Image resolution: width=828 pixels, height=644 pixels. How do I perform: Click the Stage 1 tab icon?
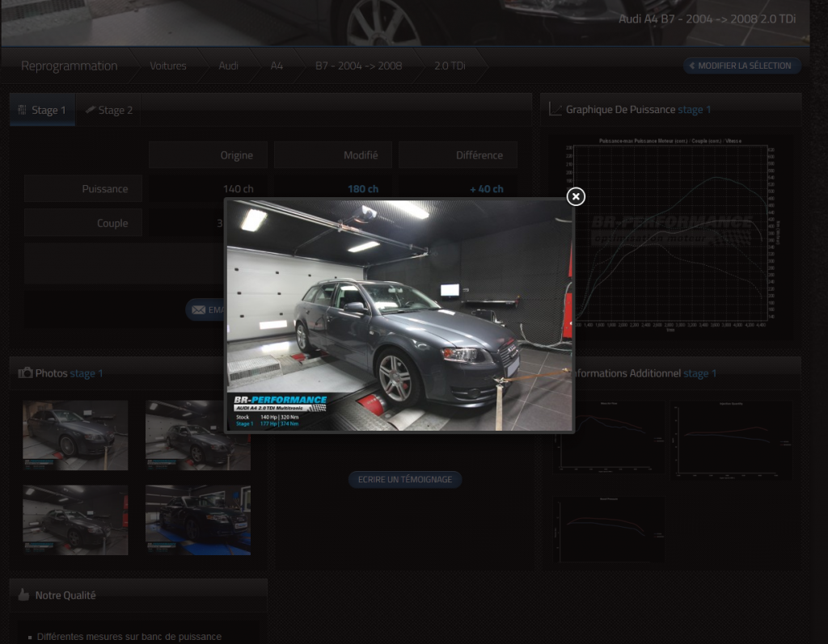click(22, 110)
